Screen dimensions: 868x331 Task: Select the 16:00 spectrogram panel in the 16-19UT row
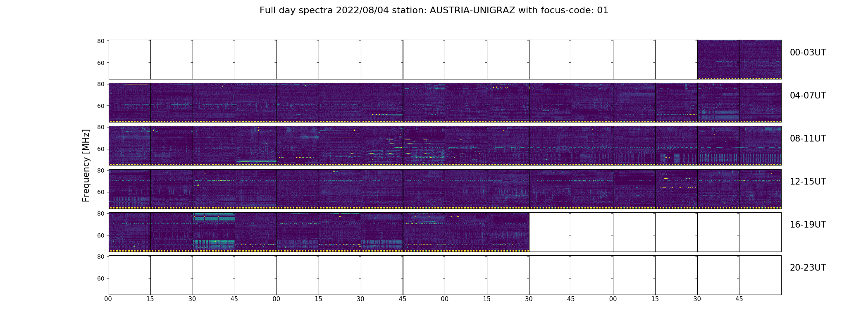coord(129,232)
